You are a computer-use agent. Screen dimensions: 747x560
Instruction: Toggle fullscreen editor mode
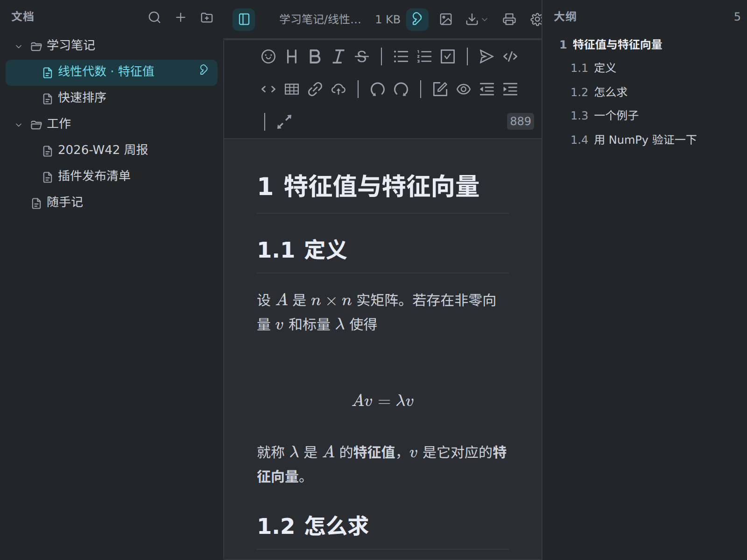click(x=284, y=122)
